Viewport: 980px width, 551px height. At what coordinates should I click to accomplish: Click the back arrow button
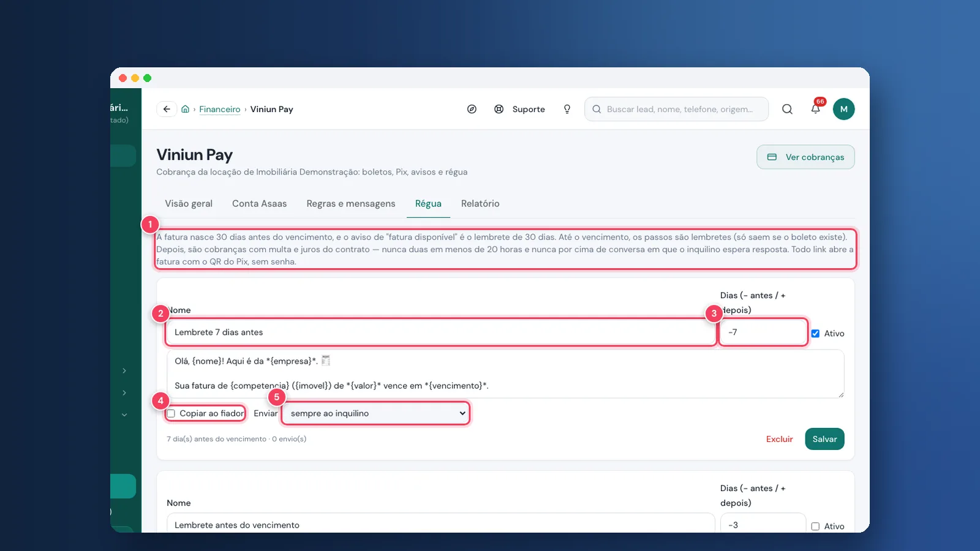[167, 109]
